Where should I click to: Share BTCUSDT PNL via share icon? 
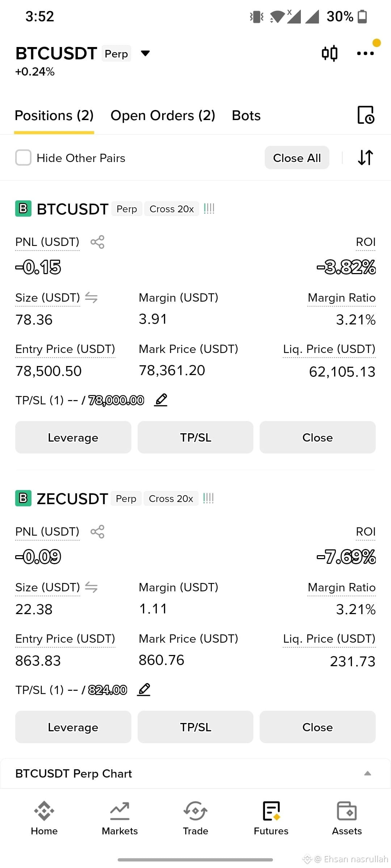[97, 242]
